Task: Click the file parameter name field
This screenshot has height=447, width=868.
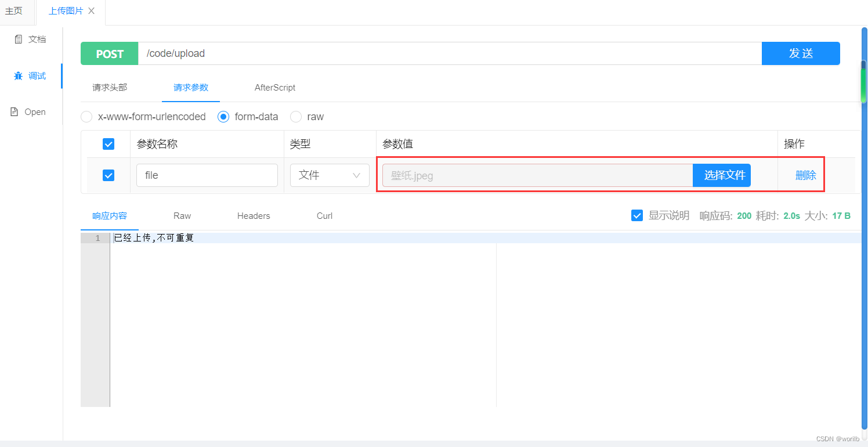Action: coord(207,175)
